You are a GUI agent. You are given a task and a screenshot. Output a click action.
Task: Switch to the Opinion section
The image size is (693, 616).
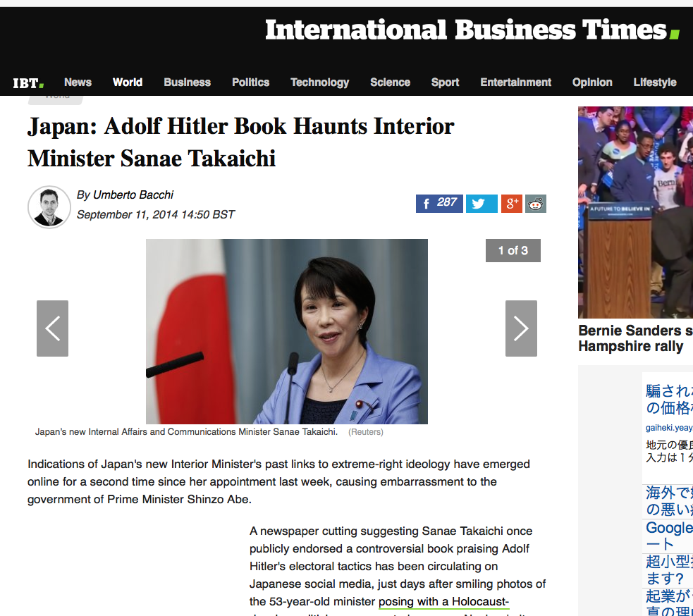tap(592, 82)
